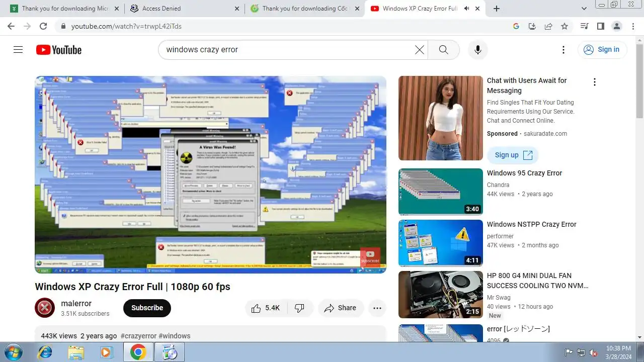This screenshot has width=644, height=362.
Task: Click Sign up on the sponsored ad
Action: tap(513, 155)
